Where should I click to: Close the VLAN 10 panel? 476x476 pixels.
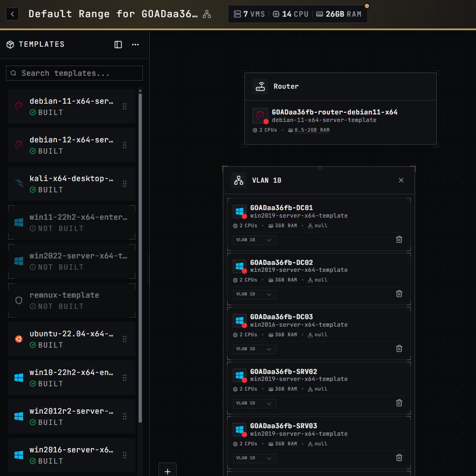pyautogui.click(x=401, y=181)
